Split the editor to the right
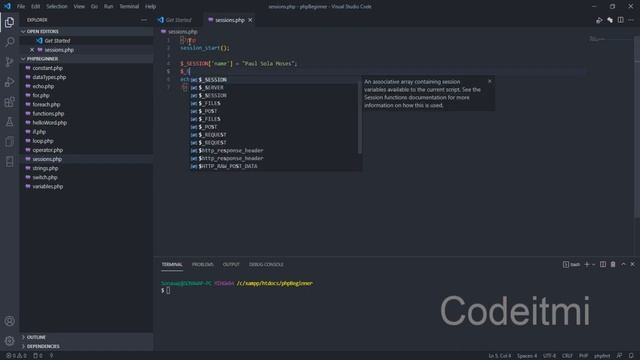Screen dimensions: 640x360 pyautogui.click(x=620, y=20)
